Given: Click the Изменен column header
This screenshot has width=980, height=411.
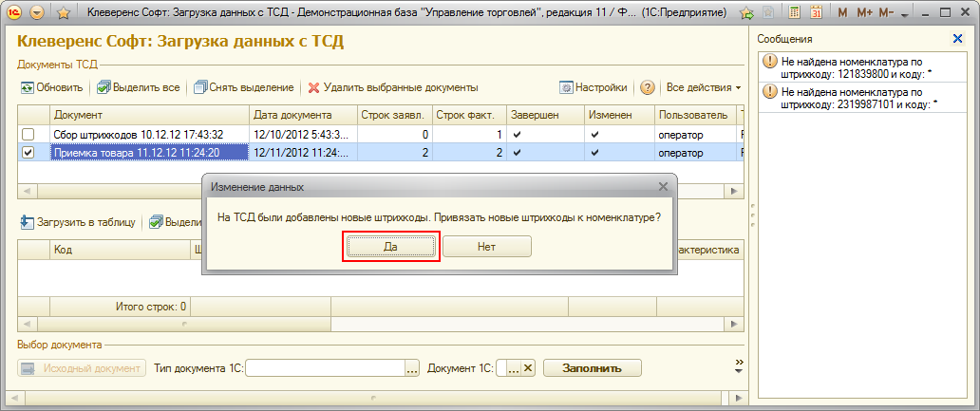Looking at the screenshot, I should (619, 116).
